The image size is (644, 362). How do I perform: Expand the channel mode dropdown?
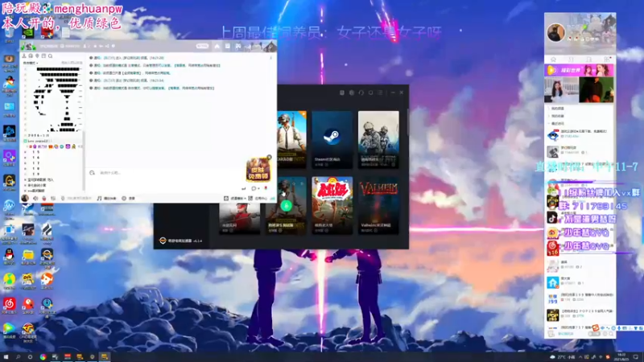[31, 64]
